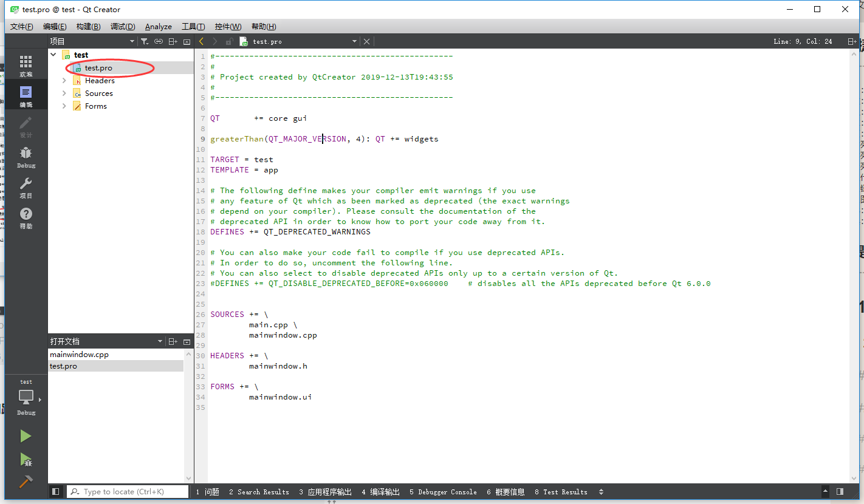Open the Debug mode icon in sidebar
The image size is (864, 504).
pyautogui.click(x=26, y=157)
